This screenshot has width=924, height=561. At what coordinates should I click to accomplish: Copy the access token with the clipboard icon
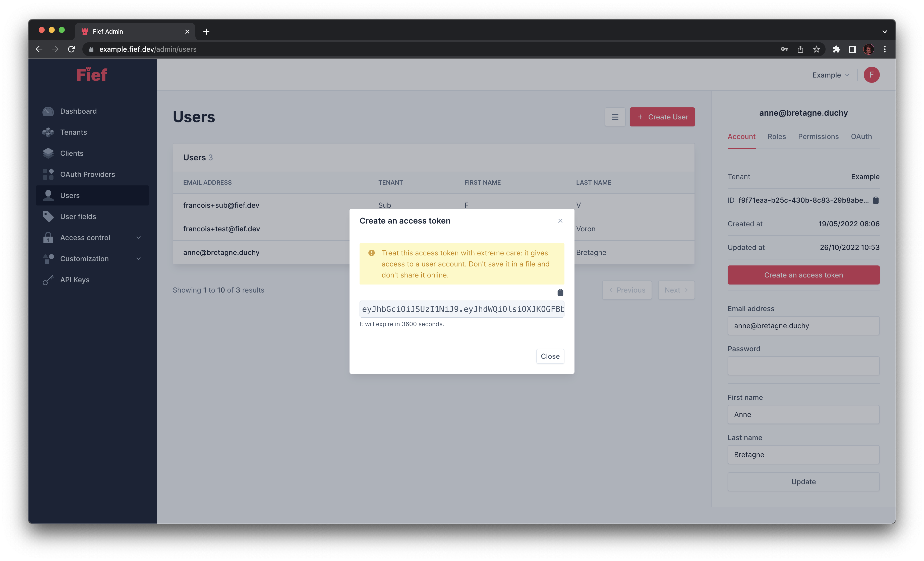[560, 292]
